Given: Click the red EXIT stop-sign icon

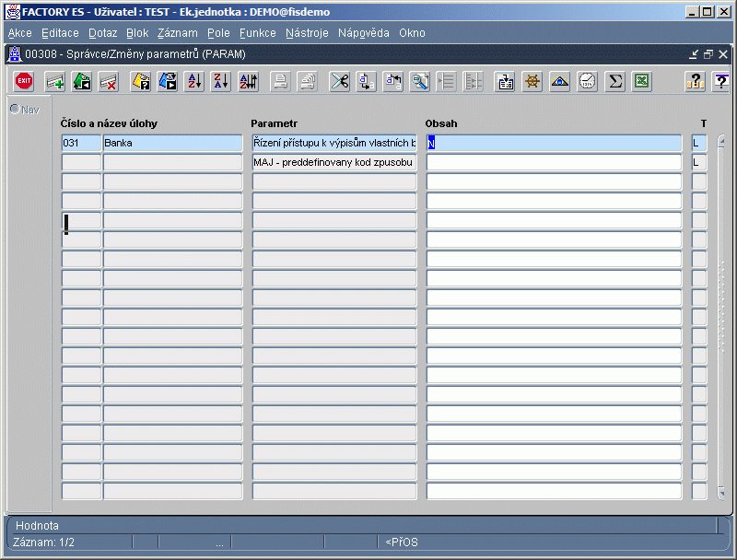Looking at the screenshot, I should click(x=24, y=82).
